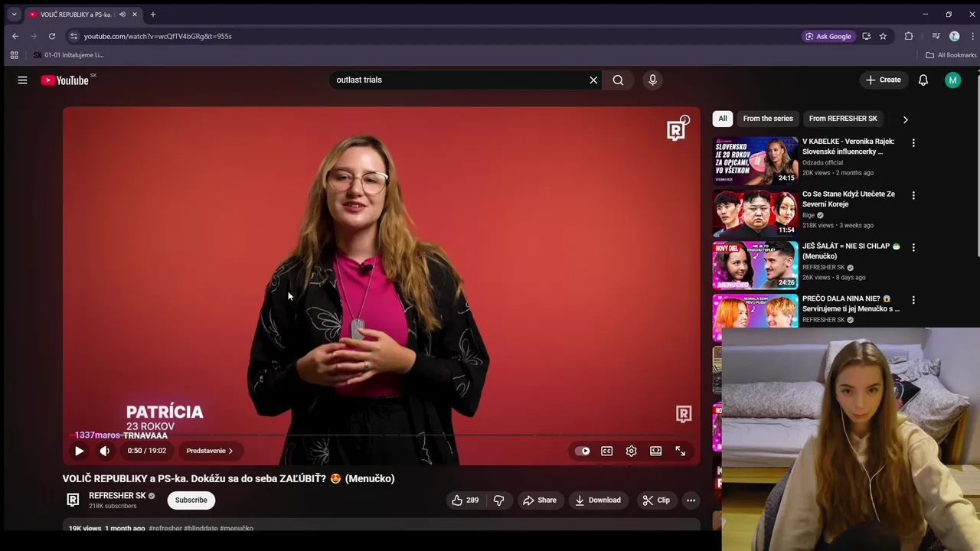Go to YouTube home via logo
Viewport: 980px width, 551px height.
(65, 80)
